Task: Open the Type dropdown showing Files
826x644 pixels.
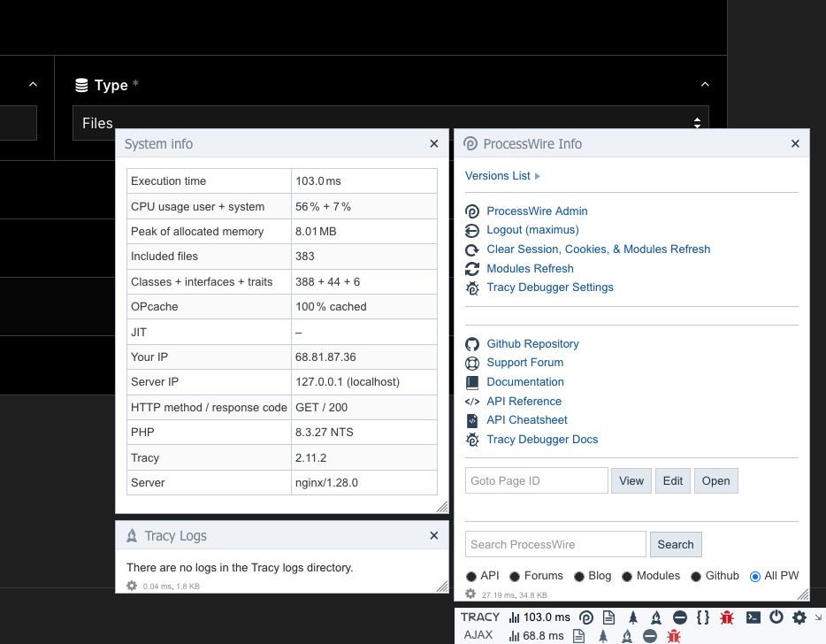Action: [390, 124]
